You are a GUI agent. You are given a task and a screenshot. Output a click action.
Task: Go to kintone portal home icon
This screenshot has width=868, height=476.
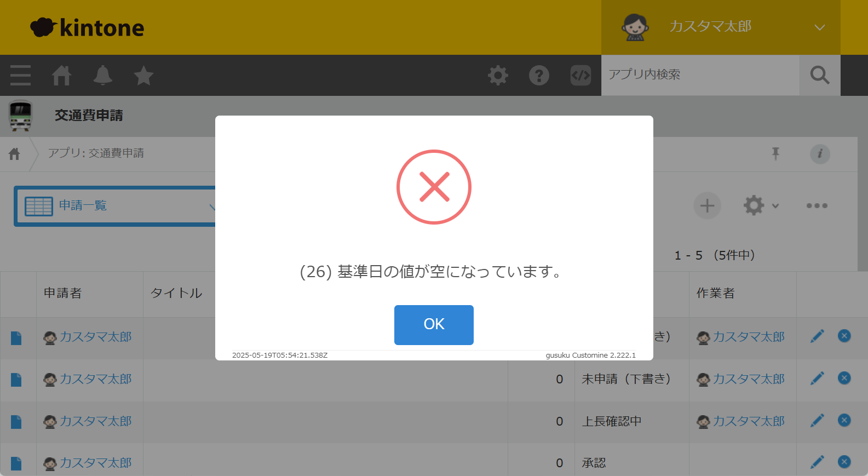pyautogui.click(x=61, y=75)
